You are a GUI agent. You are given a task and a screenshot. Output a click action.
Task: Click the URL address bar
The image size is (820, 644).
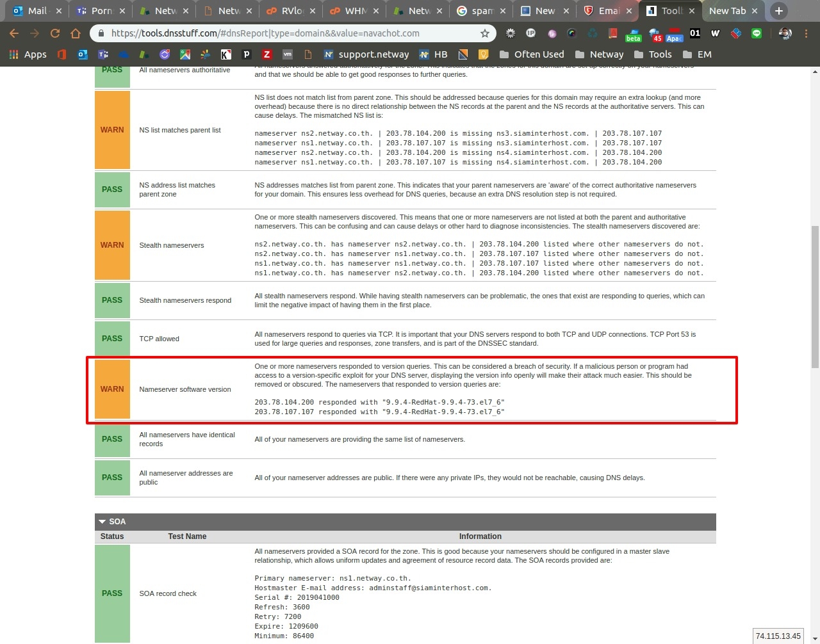point(288,33)
